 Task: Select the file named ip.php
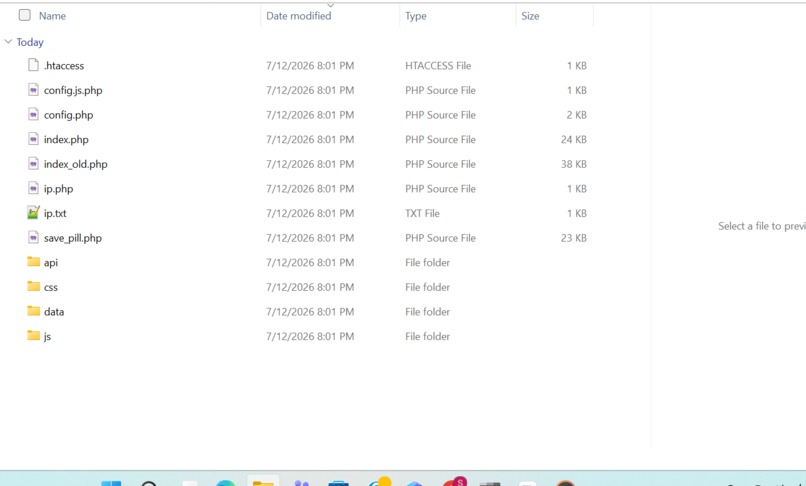coord(59,189)
